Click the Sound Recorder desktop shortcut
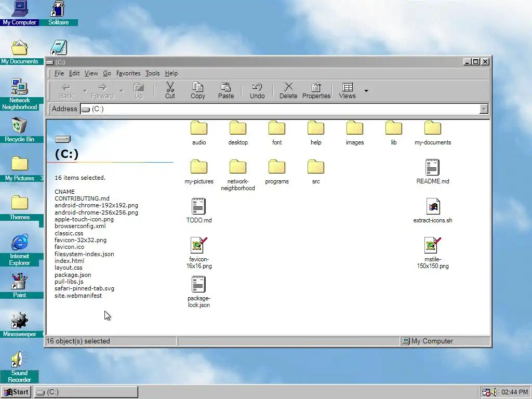 (x=19, y=367)
